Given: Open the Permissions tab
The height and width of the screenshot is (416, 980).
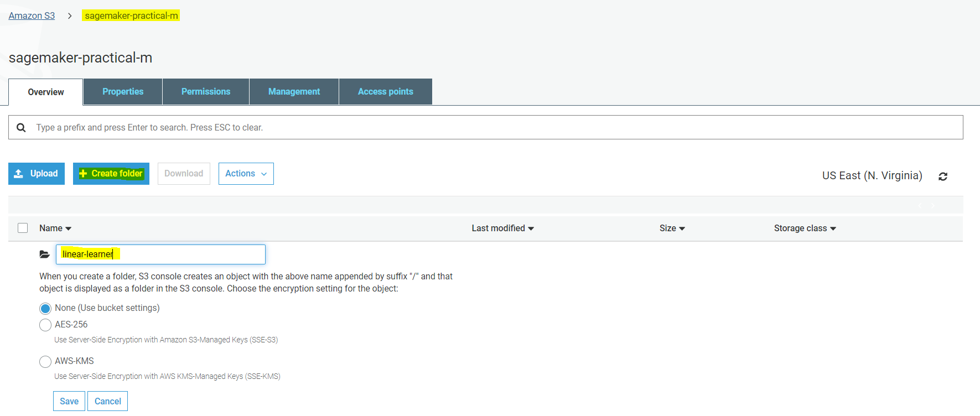Looking at the screenshot, I should [x=206, y=92].
